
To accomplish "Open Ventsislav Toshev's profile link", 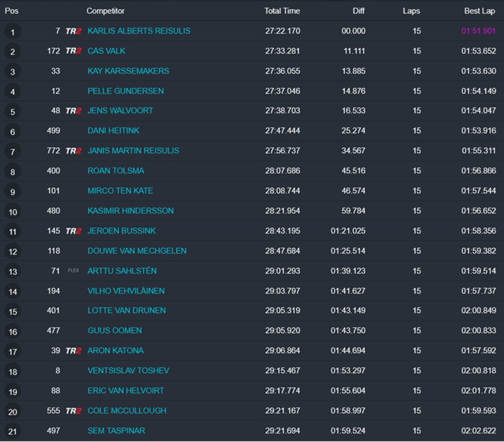I will (x=128, y=371).
